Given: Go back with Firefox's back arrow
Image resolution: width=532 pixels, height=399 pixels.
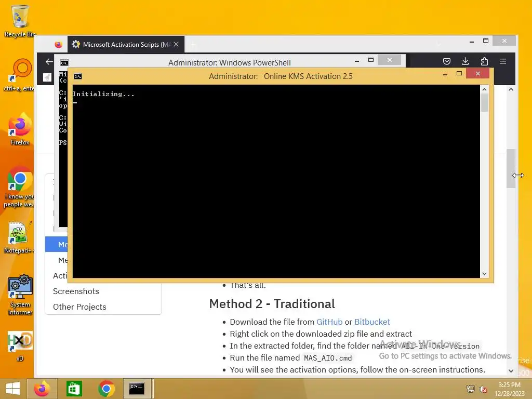Looking at the screenshot, I should (x=49, y=61).
